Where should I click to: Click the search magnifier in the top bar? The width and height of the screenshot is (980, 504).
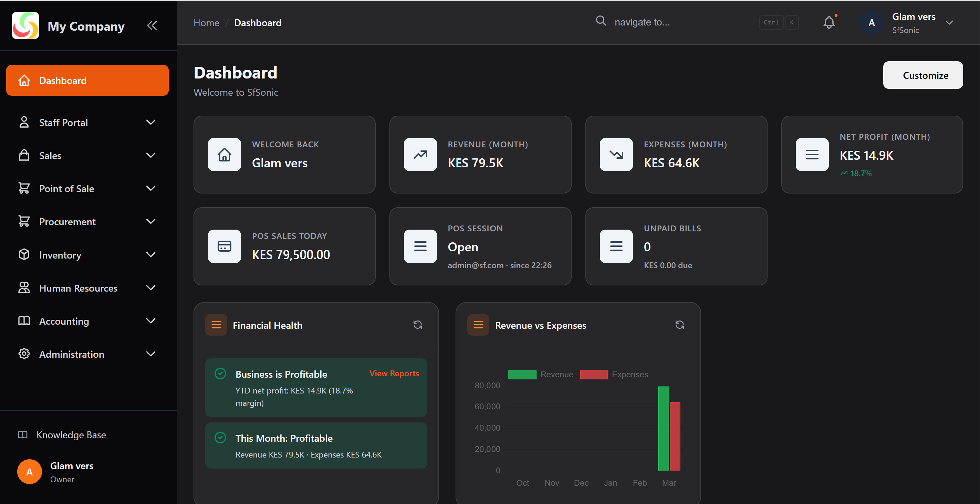601,21
